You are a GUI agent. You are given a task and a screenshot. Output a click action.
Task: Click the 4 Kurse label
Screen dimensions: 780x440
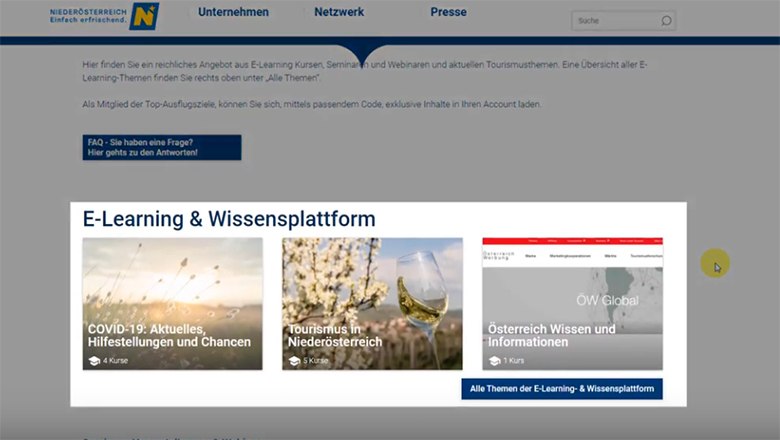115,360
